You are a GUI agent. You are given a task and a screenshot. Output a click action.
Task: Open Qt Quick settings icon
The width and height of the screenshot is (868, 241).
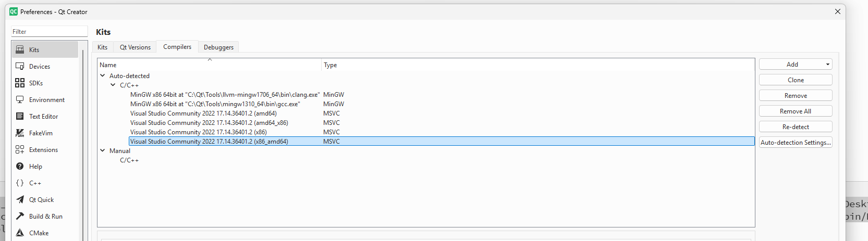[20, 199]
